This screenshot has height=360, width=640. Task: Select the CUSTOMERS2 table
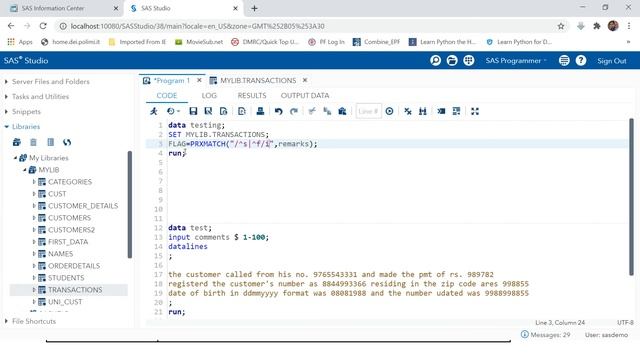click(x=71, y=230)
